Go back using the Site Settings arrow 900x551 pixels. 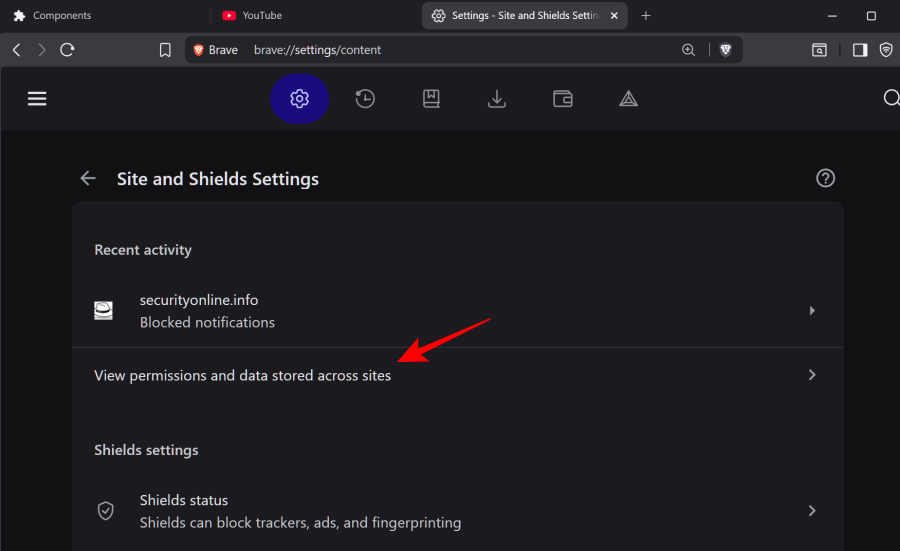(x=88, y=178)
